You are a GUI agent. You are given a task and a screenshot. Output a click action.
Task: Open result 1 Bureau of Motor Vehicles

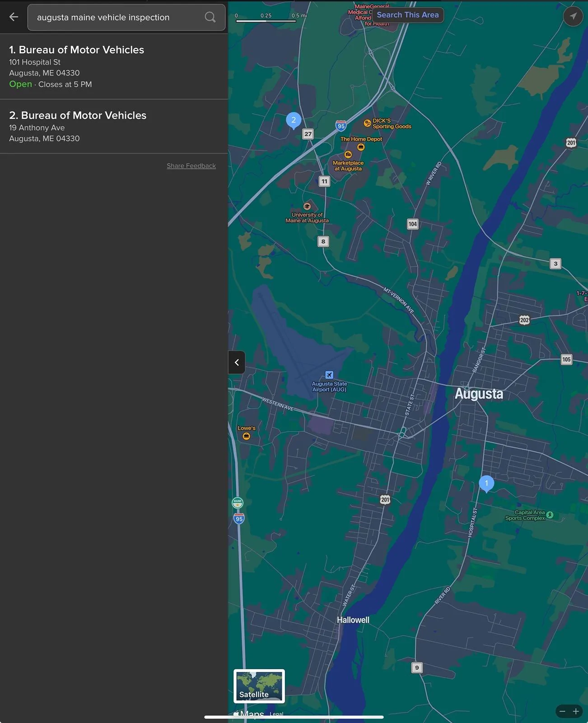coord(114,67)
